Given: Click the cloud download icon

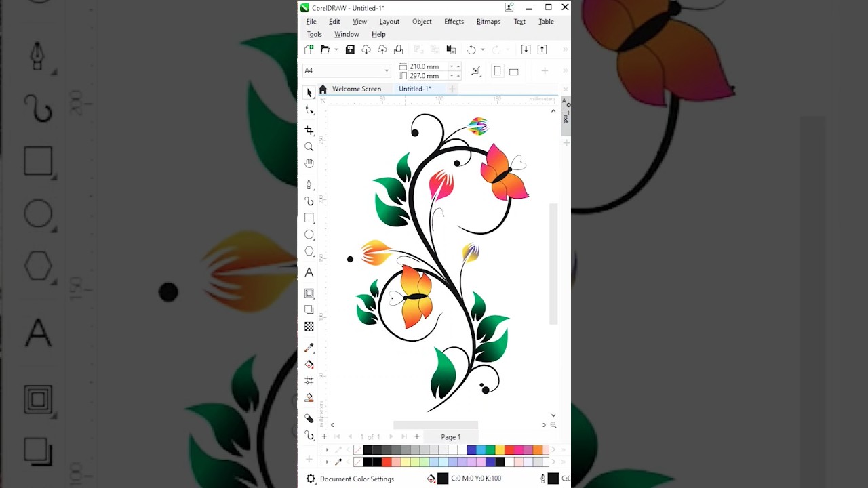Looking at the screenshot, I should (x=366, y=49).
